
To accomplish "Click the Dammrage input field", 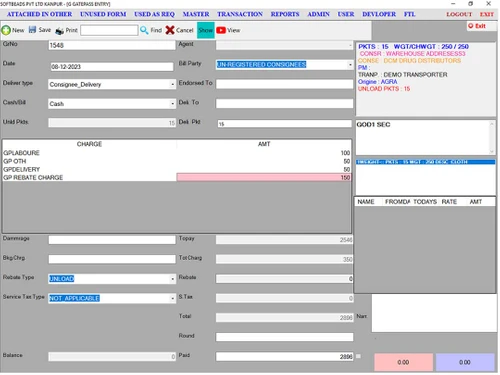I will [x=112, y=239].
